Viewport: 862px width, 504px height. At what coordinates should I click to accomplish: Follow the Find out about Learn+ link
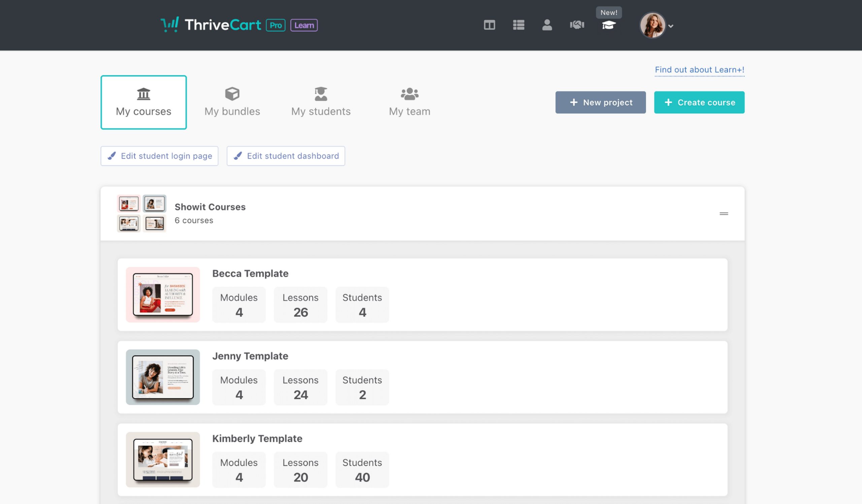[699, 70]
